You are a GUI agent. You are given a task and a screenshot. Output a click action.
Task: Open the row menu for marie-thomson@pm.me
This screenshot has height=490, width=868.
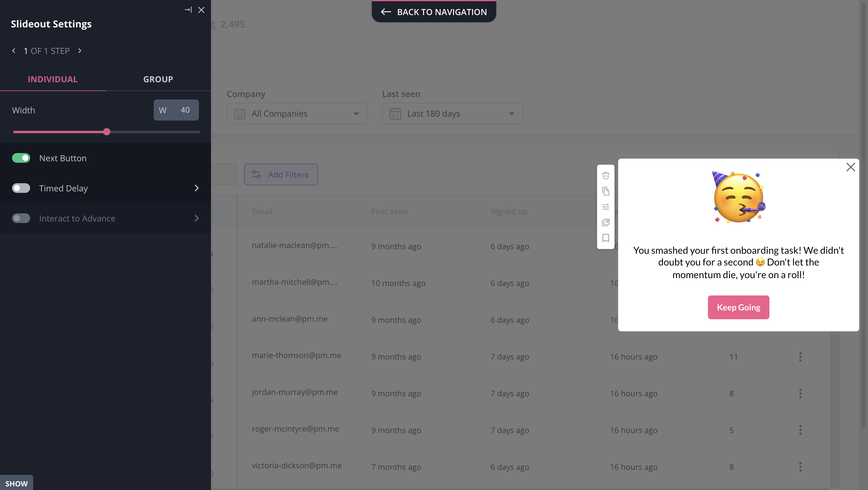800,357
